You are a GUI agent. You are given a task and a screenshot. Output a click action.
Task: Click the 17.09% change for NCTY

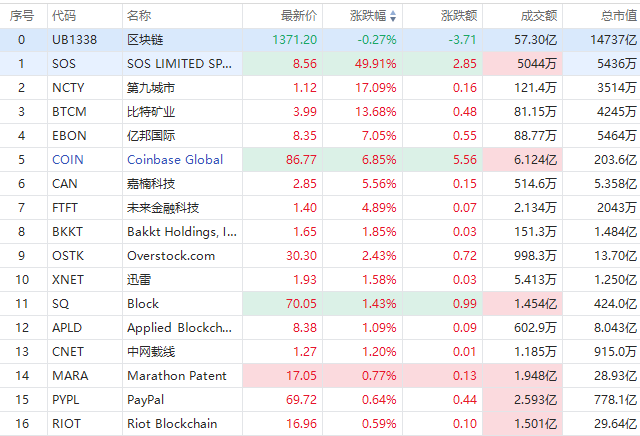[x=376, y=88]
